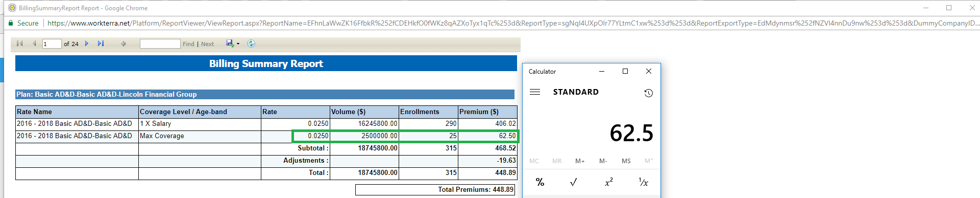Click the reciprocal 1/x key
The height and width of the screenshot is (198, 980).
[643, 182]
